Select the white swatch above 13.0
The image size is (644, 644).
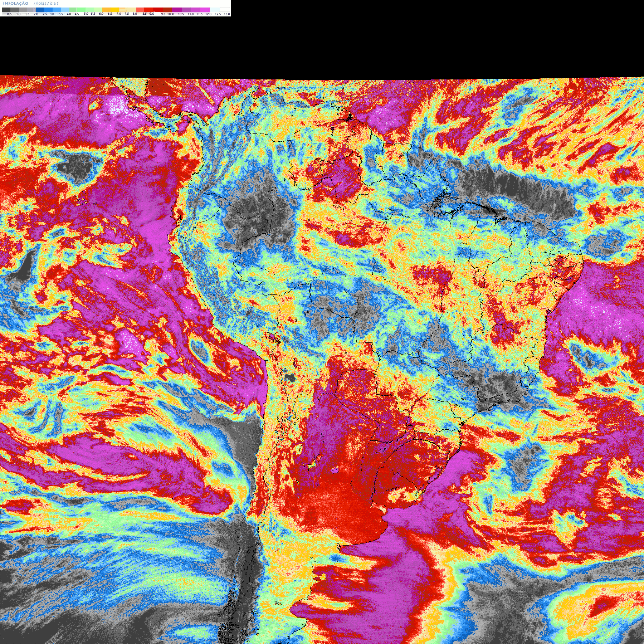pos(225,10)
